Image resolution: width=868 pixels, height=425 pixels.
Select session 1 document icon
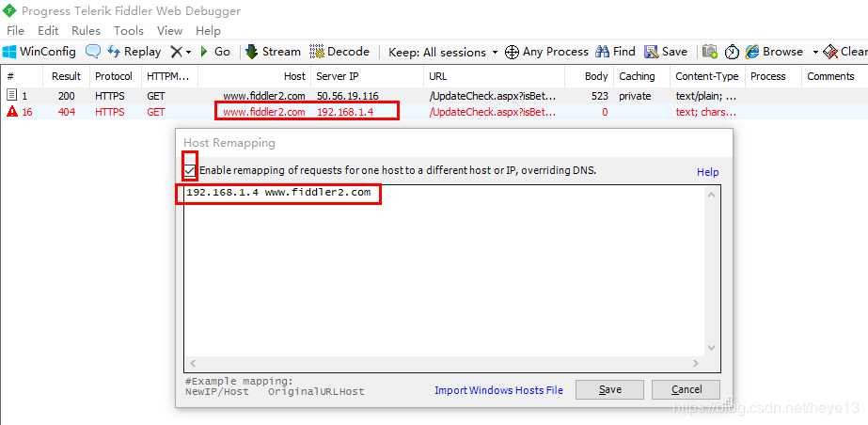pyautogui.click(x=11, y=95)
